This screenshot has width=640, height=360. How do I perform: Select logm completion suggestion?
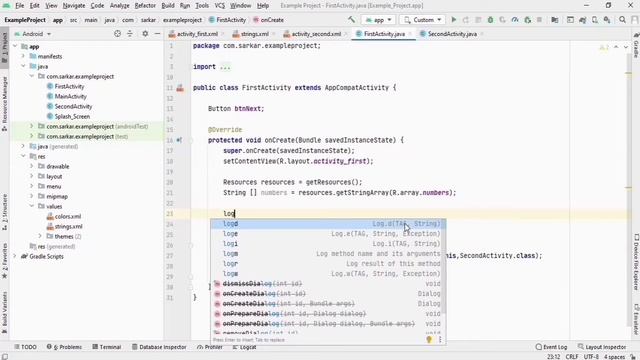click(328, 253)
